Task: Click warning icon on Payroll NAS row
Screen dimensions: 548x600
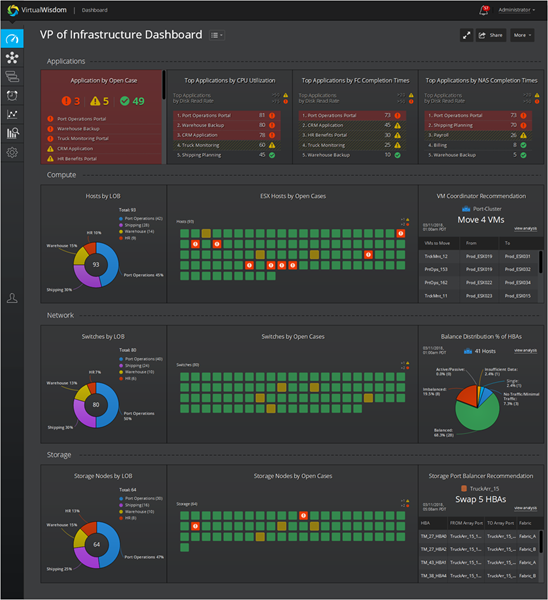Action: tap(524, 135)
